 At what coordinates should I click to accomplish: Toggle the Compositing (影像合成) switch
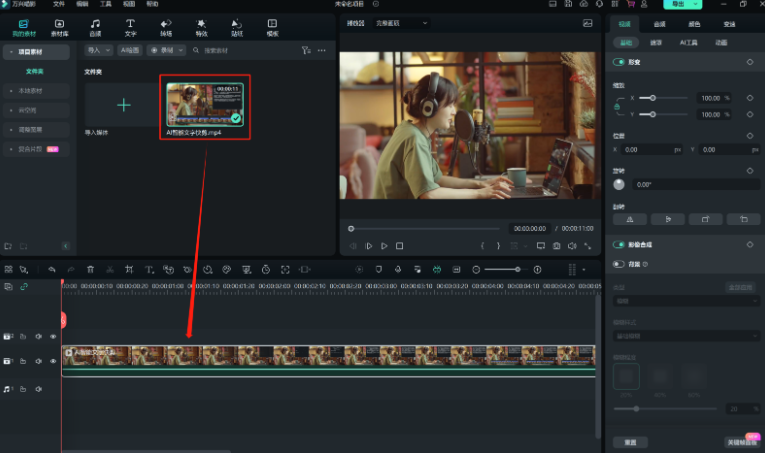(x=621, y=244)
